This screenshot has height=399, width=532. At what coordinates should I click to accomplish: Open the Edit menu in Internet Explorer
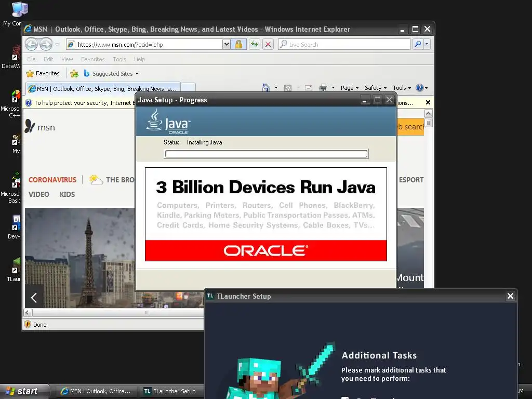coord(48,59)
